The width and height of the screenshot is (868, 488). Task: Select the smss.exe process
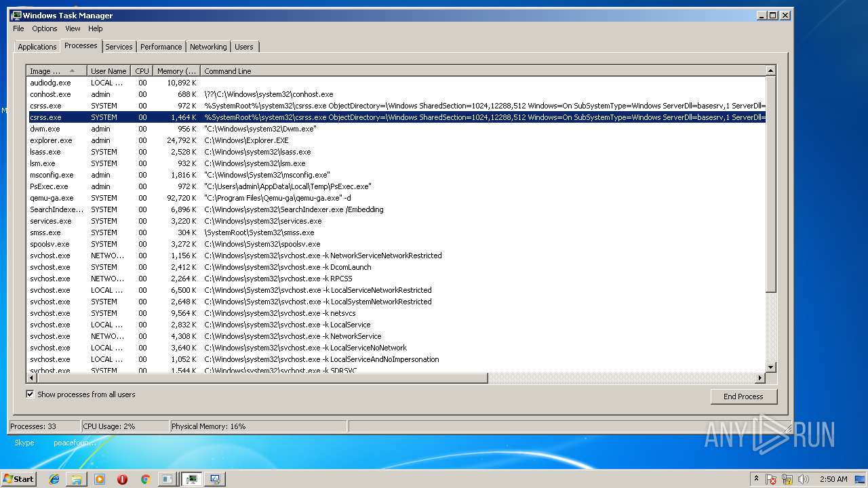point(396,232)
